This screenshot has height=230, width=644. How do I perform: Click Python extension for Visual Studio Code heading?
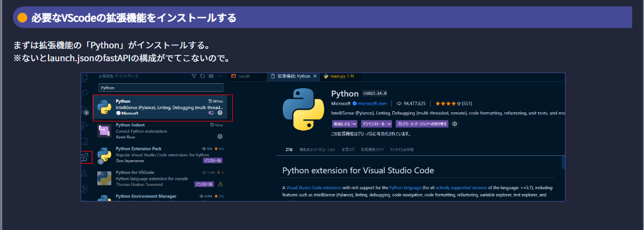(358, 170)
